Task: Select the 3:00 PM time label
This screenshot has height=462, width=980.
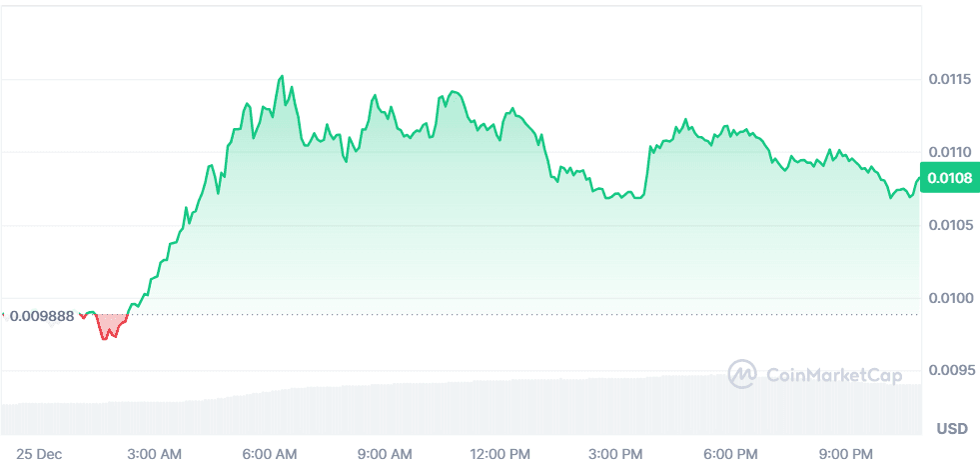Action: coord(613,454)
